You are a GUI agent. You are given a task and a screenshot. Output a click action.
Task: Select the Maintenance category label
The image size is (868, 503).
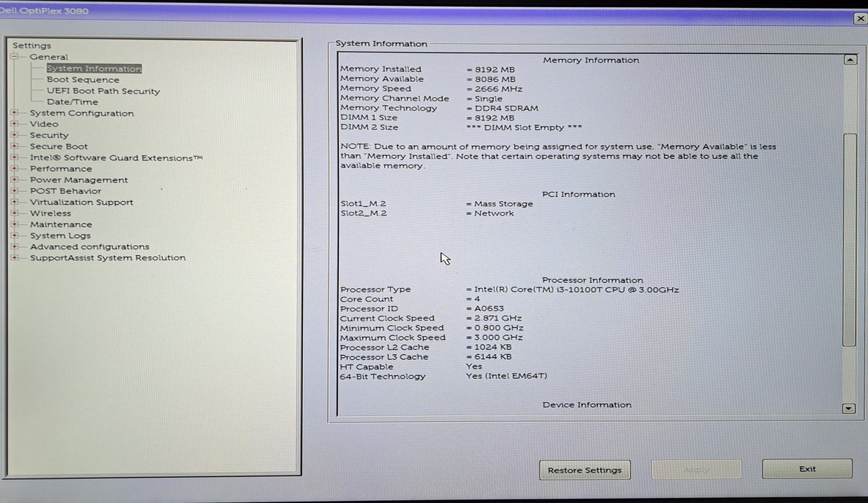click(x=61, y=224)
